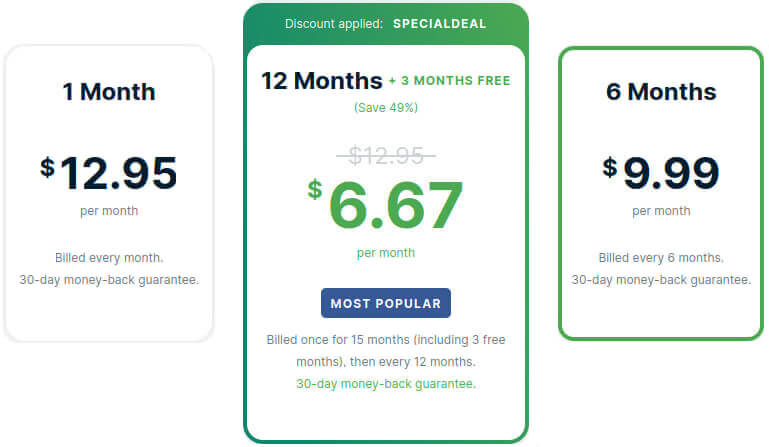The width and height of the screenshot is (769, 447).
Task: Click the green 30-day money-back guarantee text
Action: tap(386, 384)
